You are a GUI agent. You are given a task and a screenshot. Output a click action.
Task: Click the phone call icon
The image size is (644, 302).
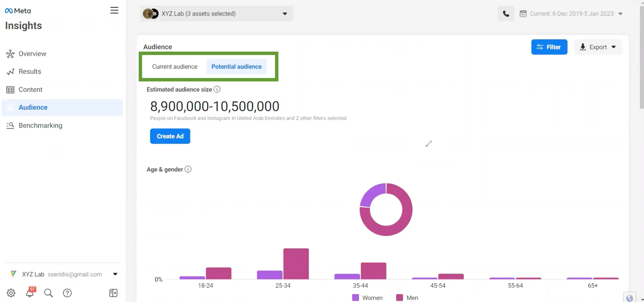pos(506,13)
